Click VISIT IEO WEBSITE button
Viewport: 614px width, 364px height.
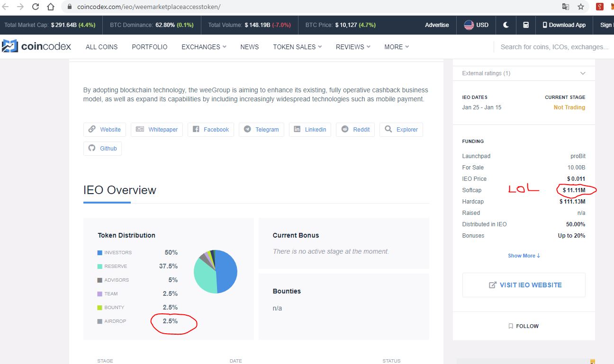[x=524, y=285]
